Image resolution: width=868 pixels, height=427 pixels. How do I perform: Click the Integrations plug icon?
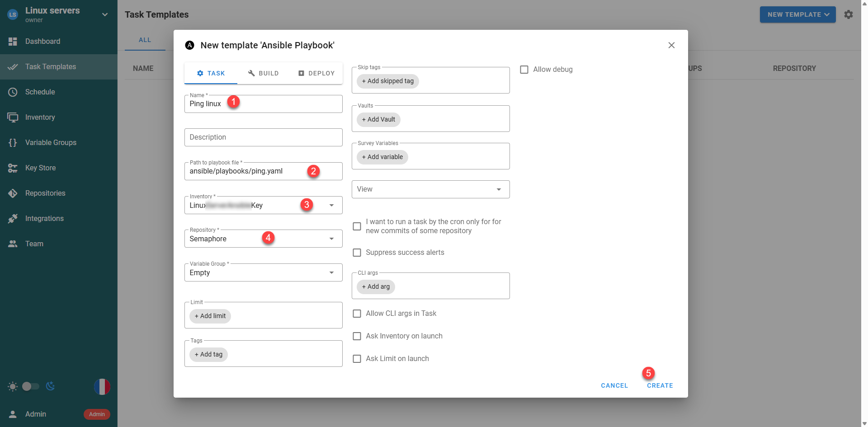[13, 219]
